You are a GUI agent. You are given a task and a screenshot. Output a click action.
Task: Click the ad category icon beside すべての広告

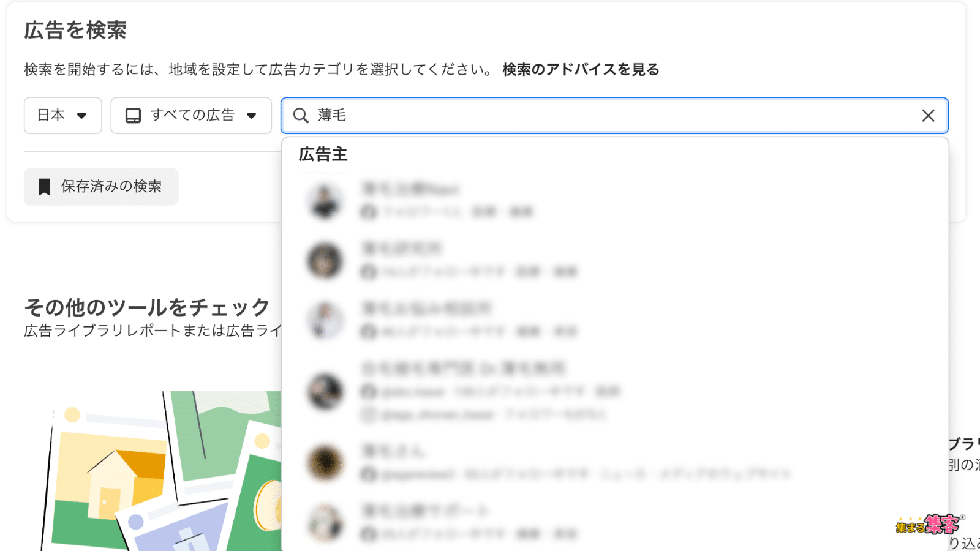(133, 115)
